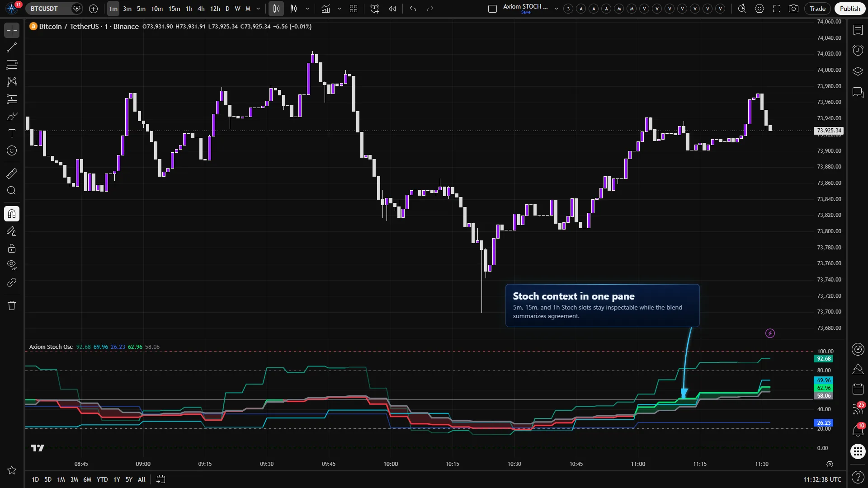Open chart settings hexagon icon
This screenshot has width=868, height=488.
(759, 9)
